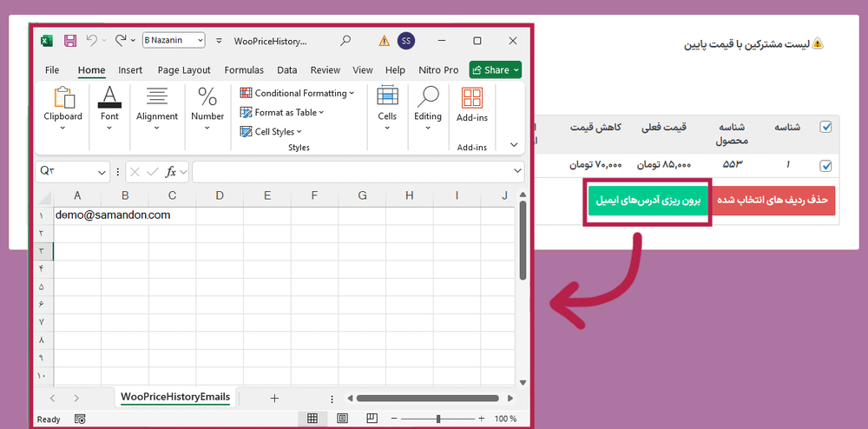Open the Cell Styles dropdown

pos(271,132)
